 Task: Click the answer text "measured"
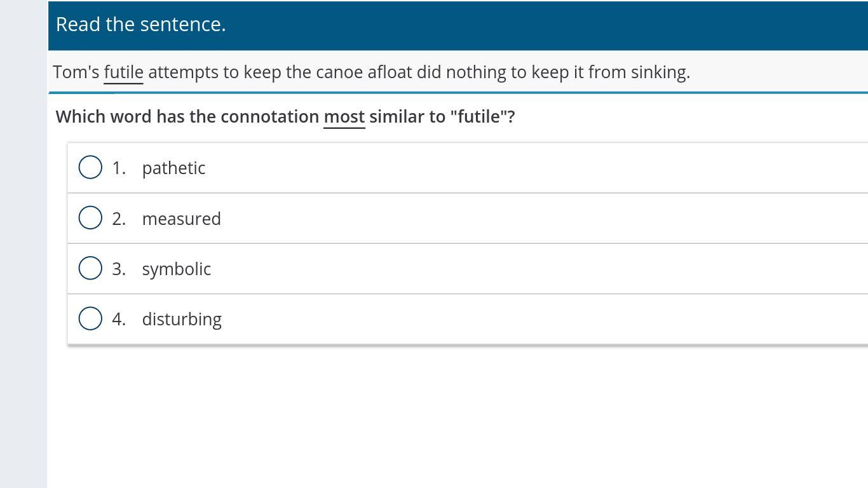tap(181, 219)
